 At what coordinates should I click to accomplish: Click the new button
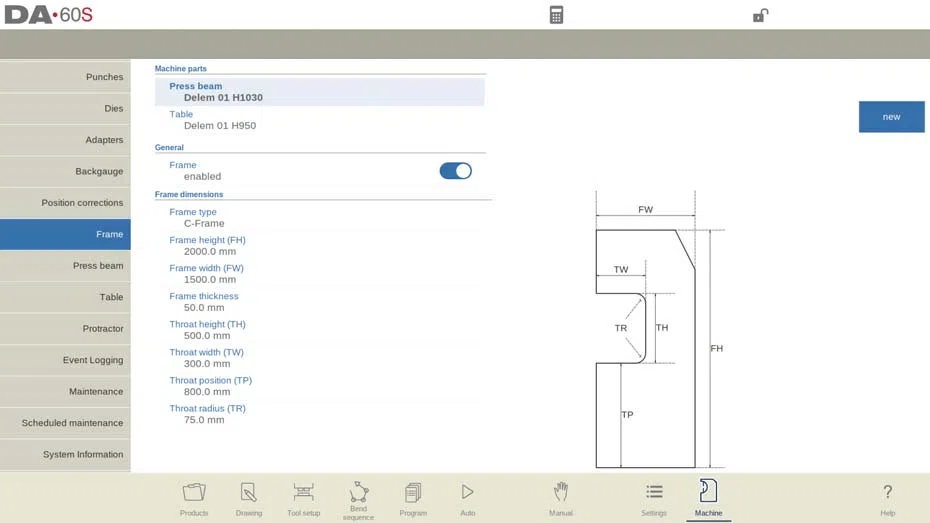click(x=891, y=117)
